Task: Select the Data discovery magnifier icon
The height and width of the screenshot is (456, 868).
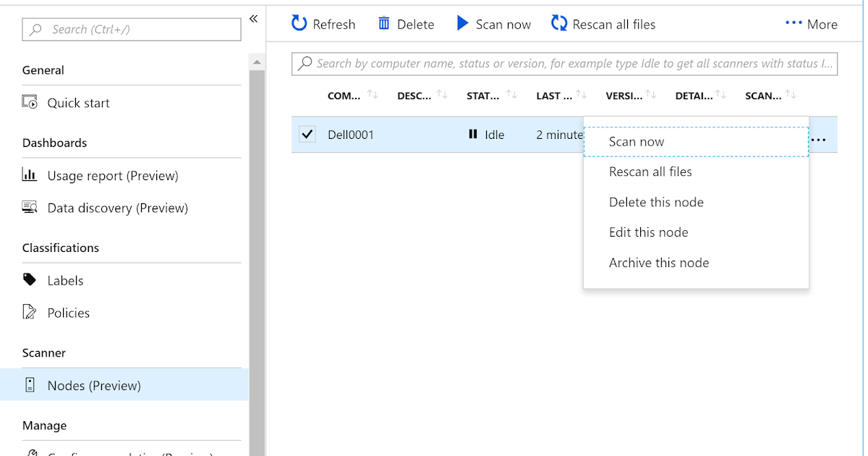Action: (x=30, y=208)
